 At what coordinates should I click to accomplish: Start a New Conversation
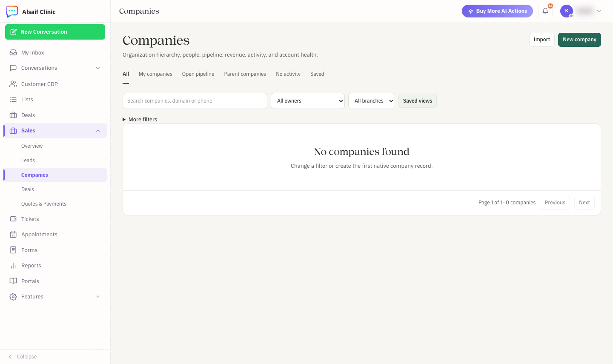[x=55, y=32]
